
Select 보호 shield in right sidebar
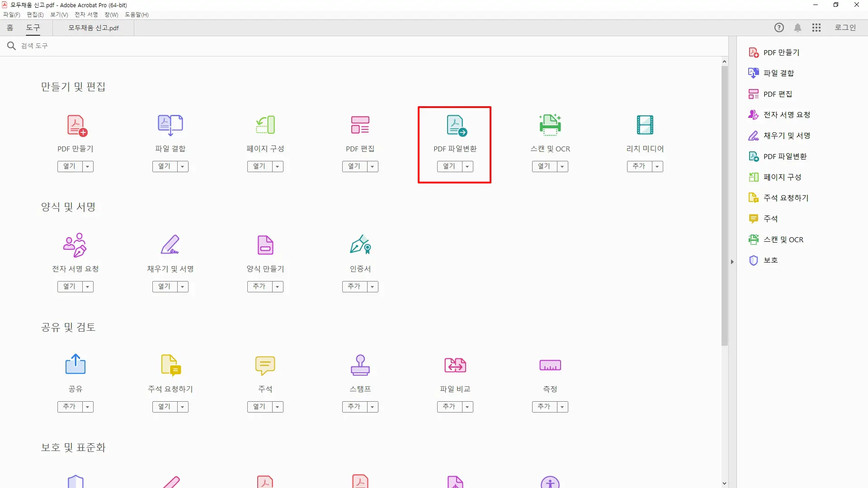(x=763, y=260)
